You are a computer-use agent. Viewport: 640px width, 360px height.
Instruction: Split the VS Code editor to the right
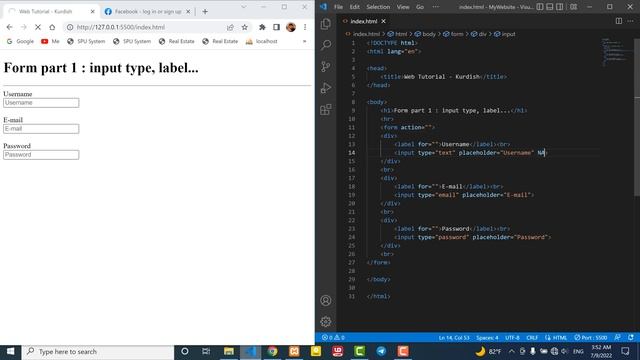[619, 21]
